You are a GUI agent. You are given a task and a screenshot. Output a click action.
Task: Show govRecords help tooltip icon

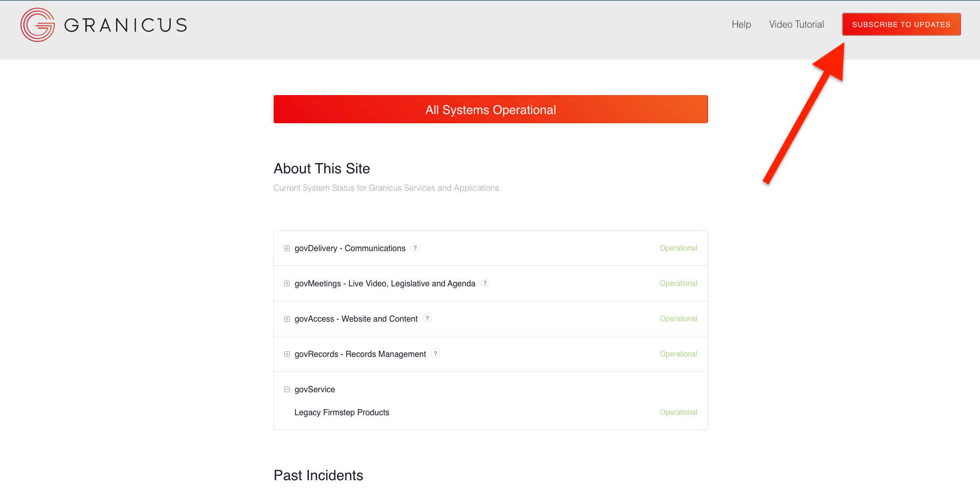click(436, 353)
